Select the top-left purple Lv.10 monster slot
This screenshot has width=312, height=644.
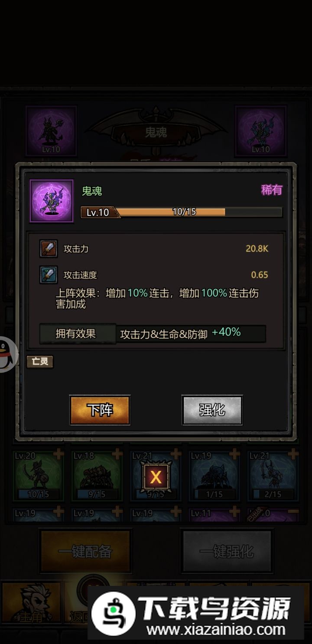[51, 131]
